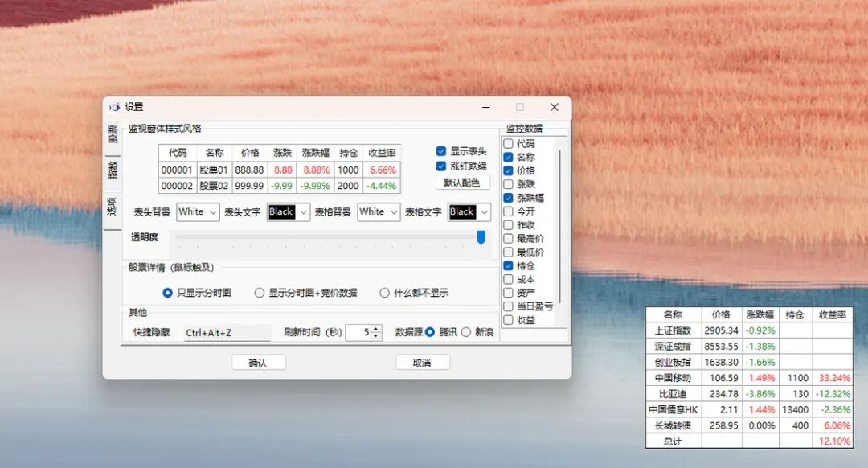Open the 表格文字 color dropdown
868x468 pixels.
coord(469,211)
